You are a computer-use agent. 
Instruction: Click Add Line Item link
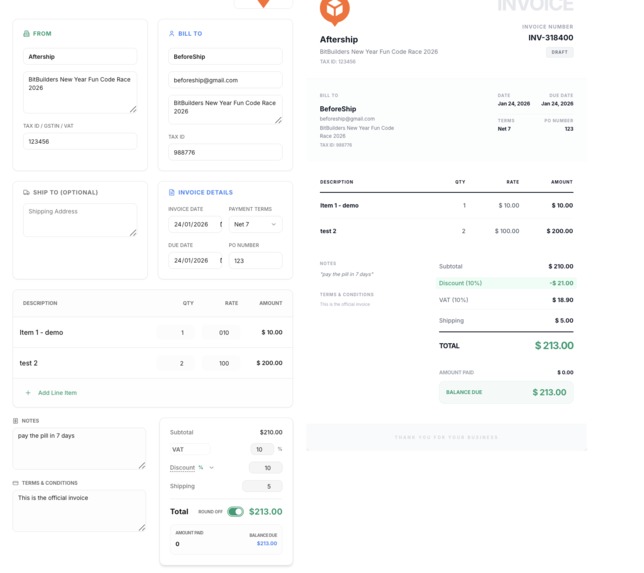pos(58,393)
